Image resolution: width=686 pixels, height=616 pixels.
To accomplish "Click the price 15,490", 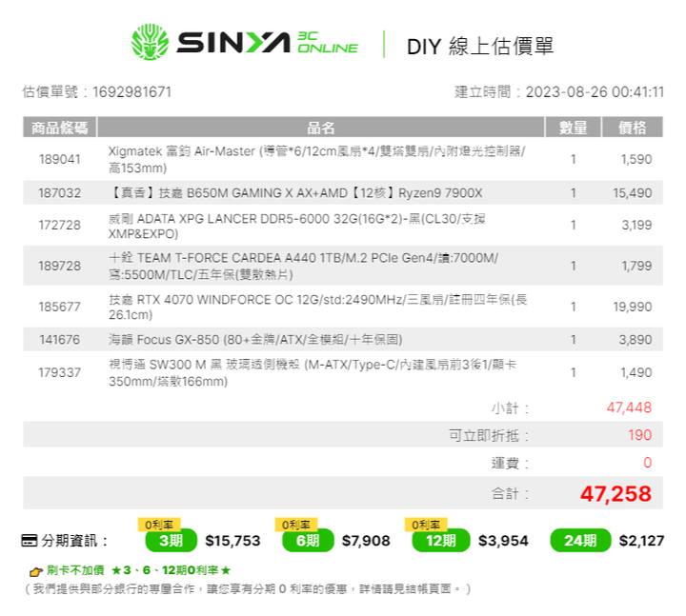I will 633,193.
